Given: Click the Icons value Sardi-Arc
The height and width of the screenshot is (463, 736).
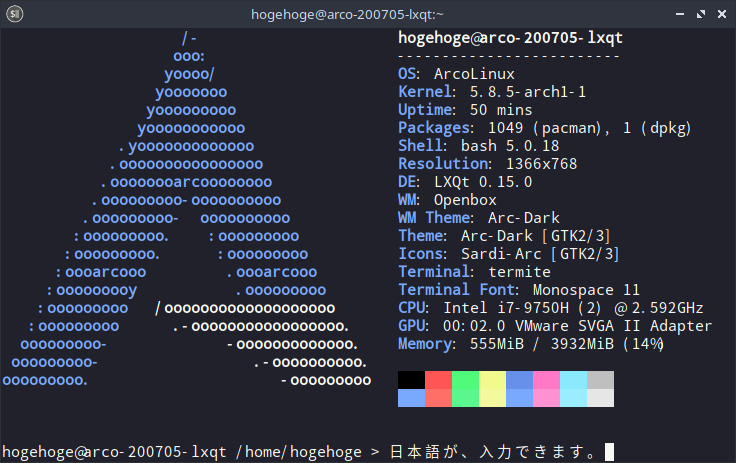Looking at the screenshot, I should click(501, 254).
